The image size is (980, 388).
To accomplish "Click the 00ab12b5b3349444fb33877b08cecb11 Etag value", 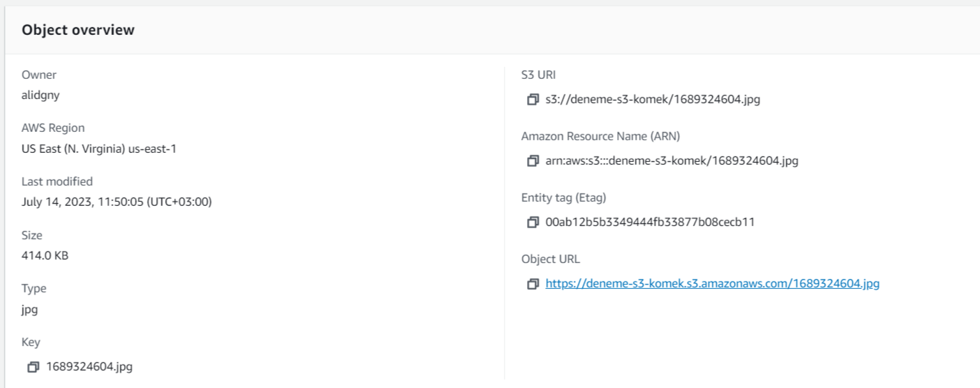I will coord(650,223).
